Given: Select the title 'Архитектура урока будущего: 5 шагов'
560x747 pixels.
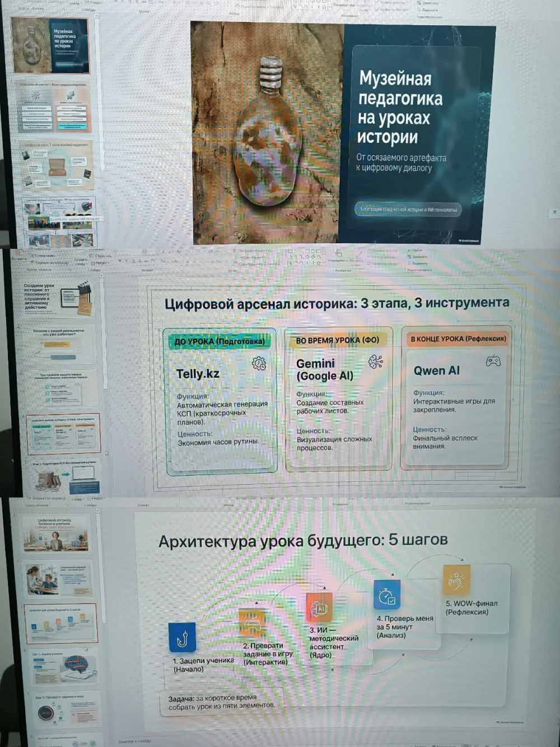Looking at the screenshot, I should [303, 540].
